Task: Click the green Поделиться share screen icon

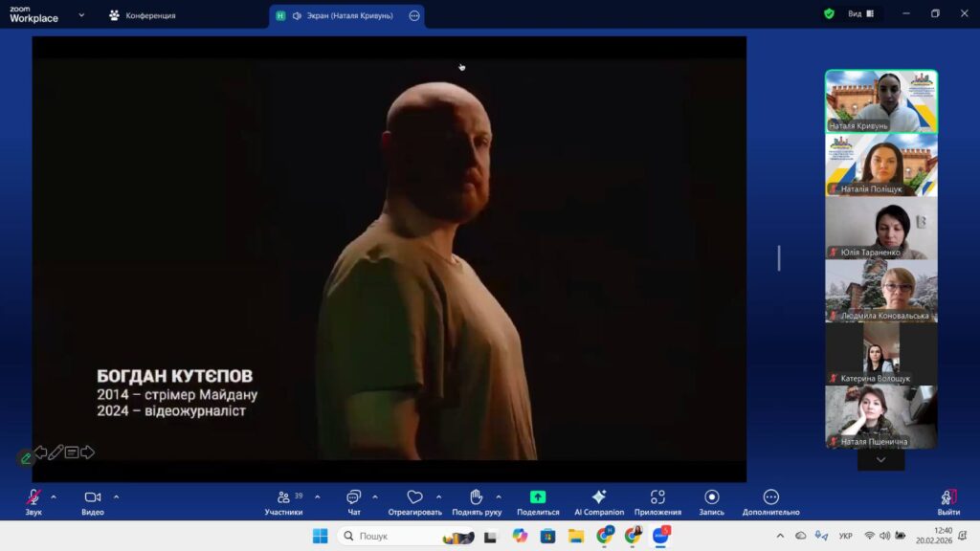Action: click(538, 497)
